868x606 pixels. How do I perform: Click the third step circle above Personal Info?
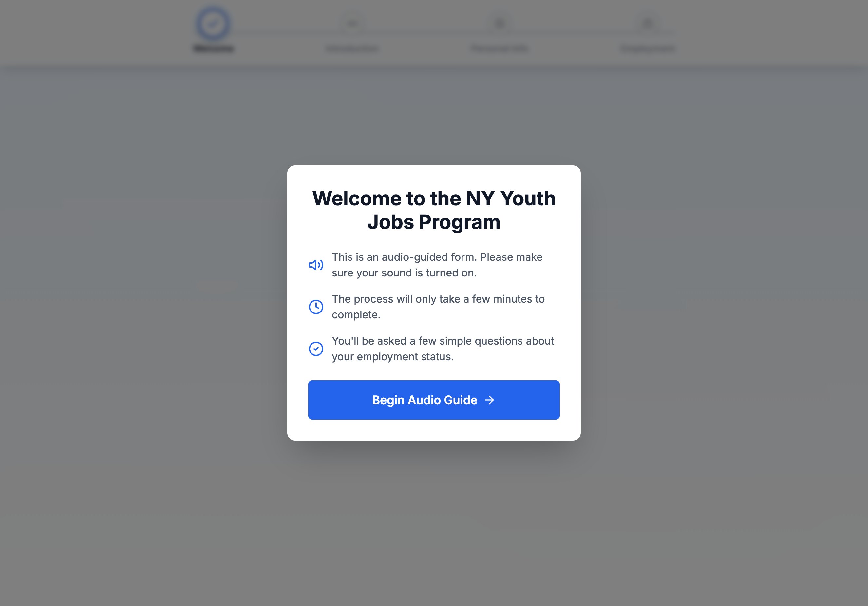[x=500, y=24]
